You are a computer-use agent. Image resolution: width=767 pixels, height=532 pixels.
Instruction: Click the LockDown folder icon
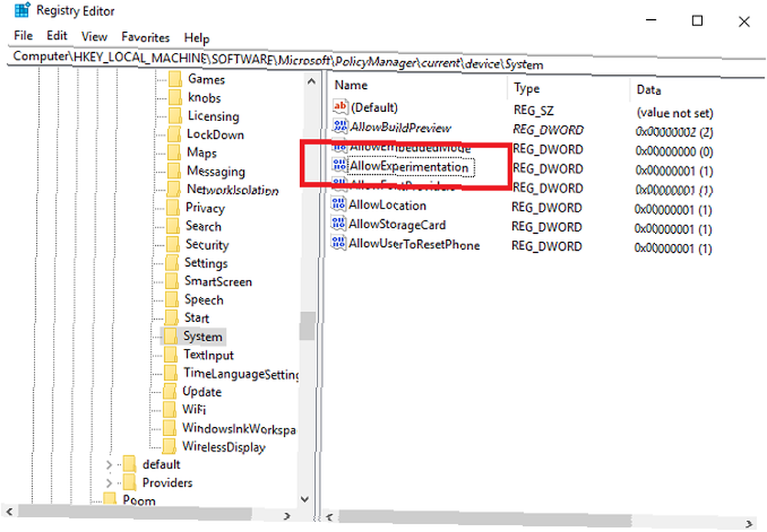[x=174, y=134]
